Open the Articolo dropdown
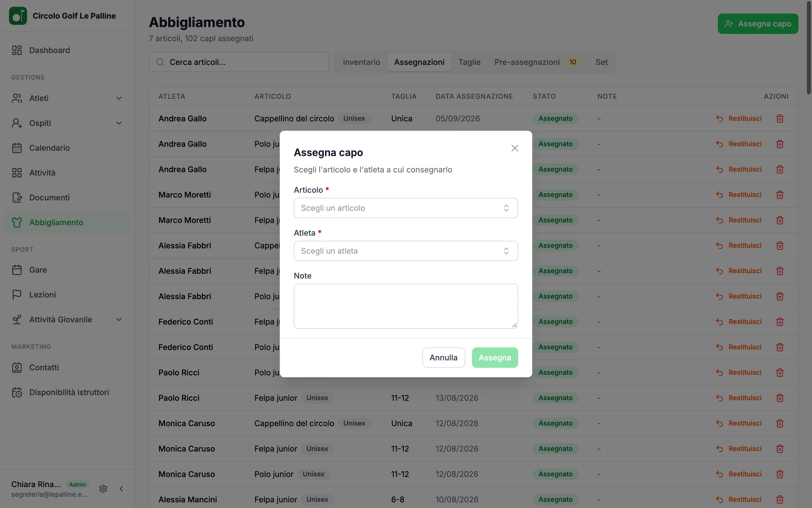Screen dimensions: 812x508 (x=406, y=208)
